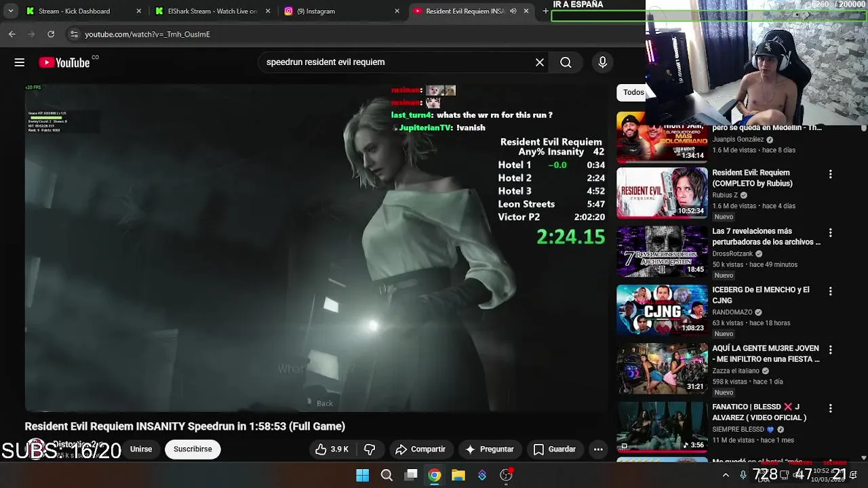Open options for Rubius Resident Evil video
The height and width of the screenshot is (488, 868).
tap(830, 174)
